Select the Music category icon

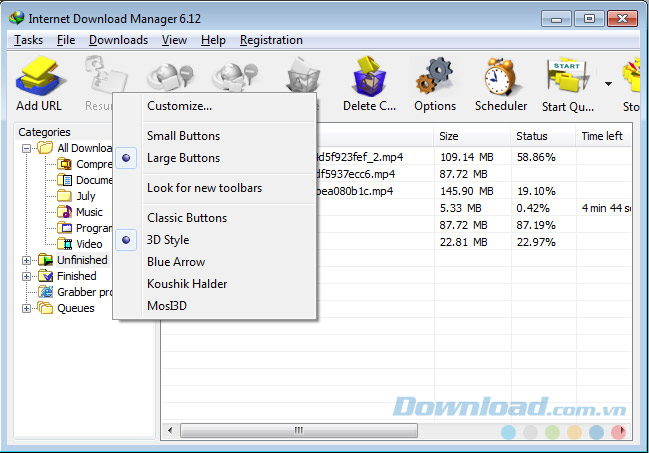(64, 212)
